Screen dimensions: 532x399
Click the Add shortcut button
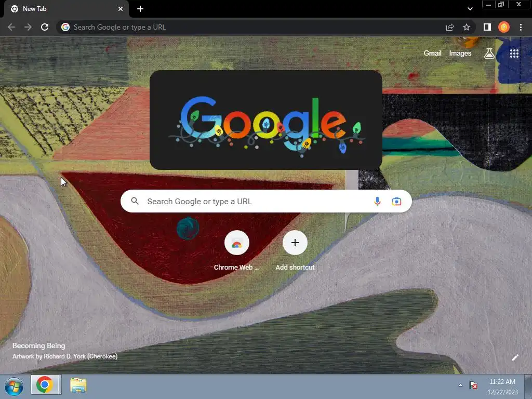pyautogui.click(x=295, y=250)
